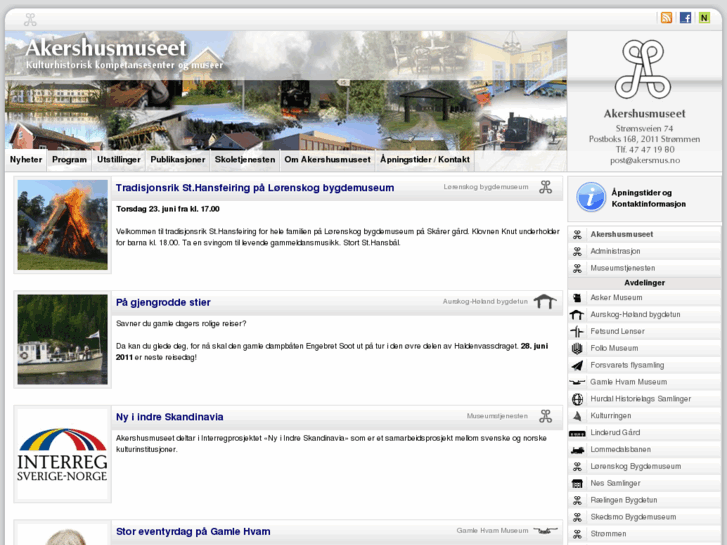Click the steamboat thumbnail image
This screenshot has width=727, height=545.
click(63, 340)
